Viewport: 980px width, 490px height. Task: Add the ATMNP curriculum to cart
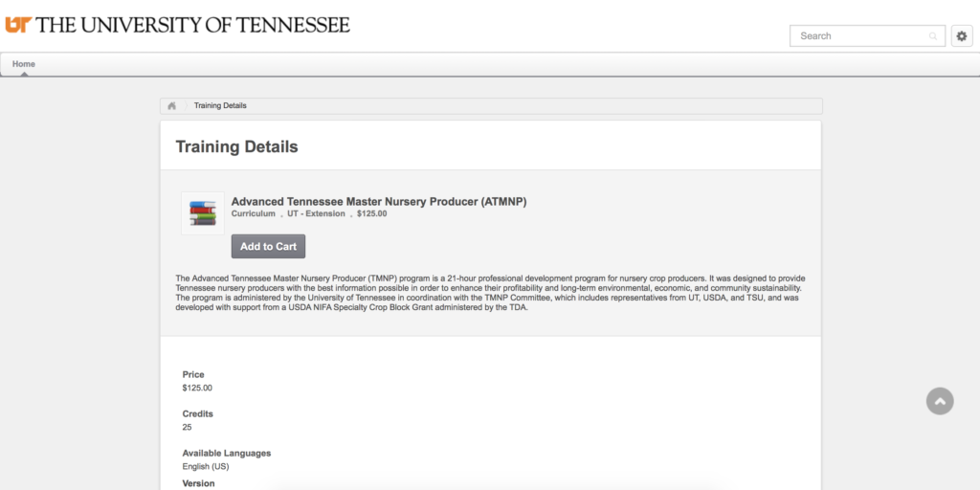[268, 246]
